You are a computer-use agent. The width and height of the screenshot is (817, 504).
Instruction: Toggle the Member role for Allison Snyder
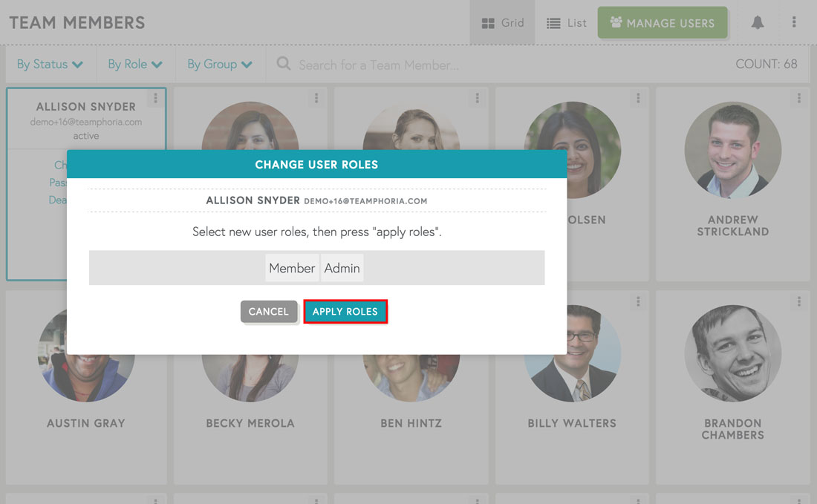[292, 268]
